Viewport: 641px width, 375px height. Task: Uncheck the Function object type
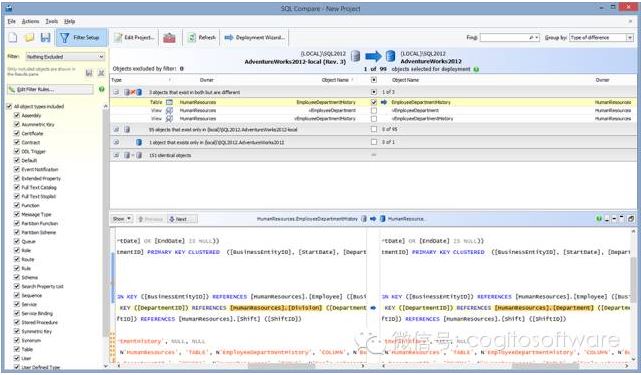tap(17, 205)
